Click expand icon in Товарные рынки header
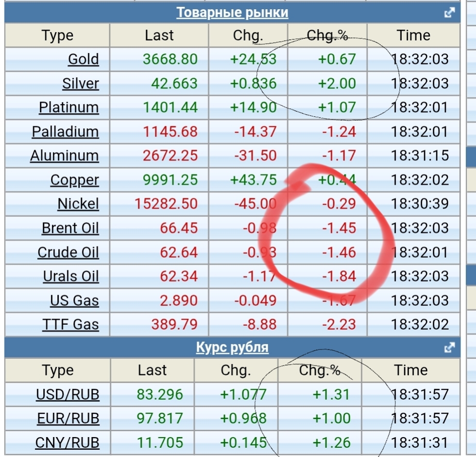This screenshot has width=476, height=457. [x=450, y=13]
